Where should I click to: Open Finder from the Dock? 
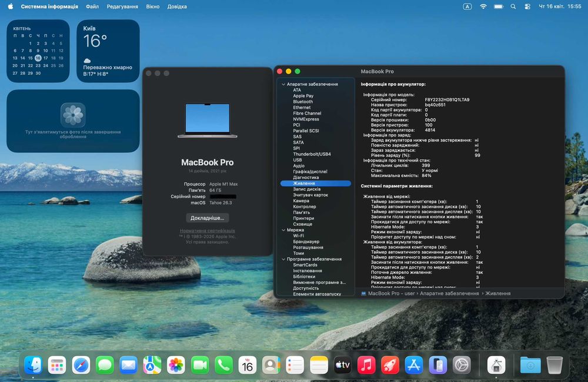pyautogui.click(x=33, y=365)
